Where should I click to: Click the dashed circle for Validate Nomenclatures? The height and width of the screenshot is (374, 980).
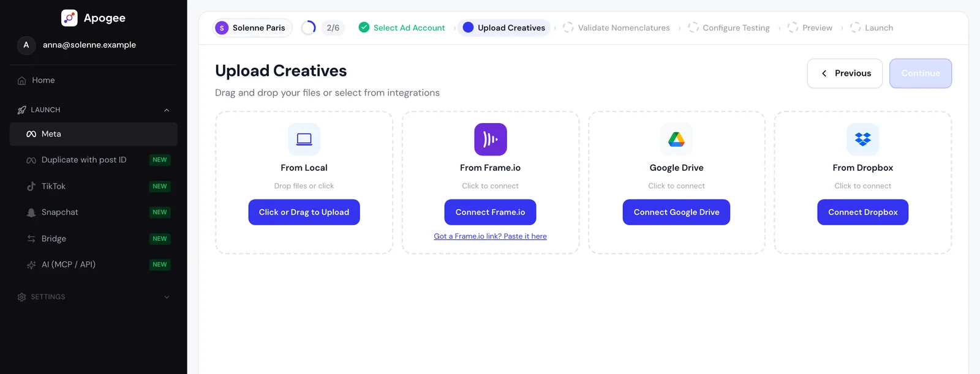[x=568, y=28]
